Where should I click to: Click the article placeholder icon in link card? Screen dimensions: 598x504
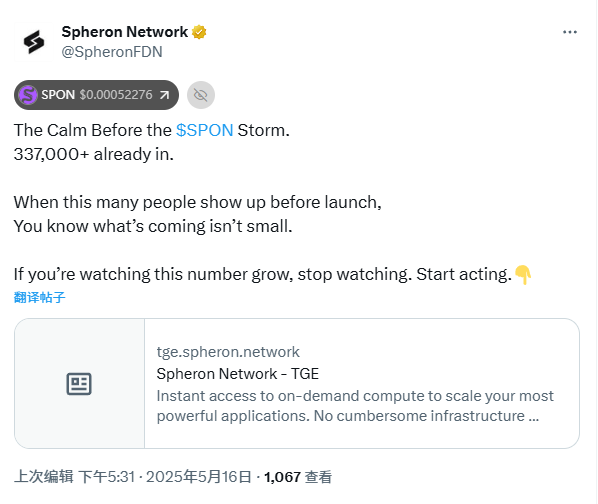(79, 384)
